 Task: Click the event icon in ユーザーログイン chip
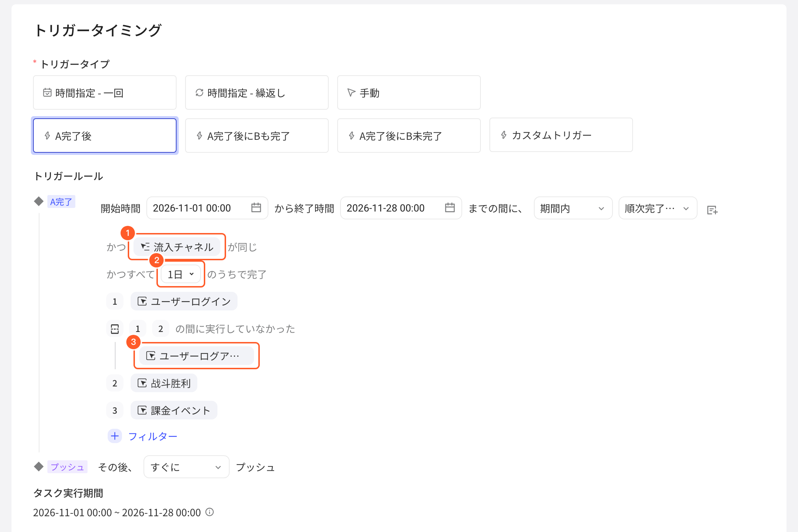click(x=142, y=301)
